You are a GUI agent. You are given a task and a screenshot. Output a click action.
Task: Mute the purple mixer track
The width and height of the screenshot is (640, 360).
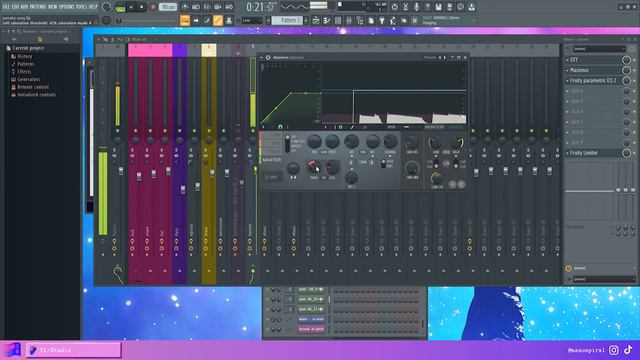[x=180, y=131]
